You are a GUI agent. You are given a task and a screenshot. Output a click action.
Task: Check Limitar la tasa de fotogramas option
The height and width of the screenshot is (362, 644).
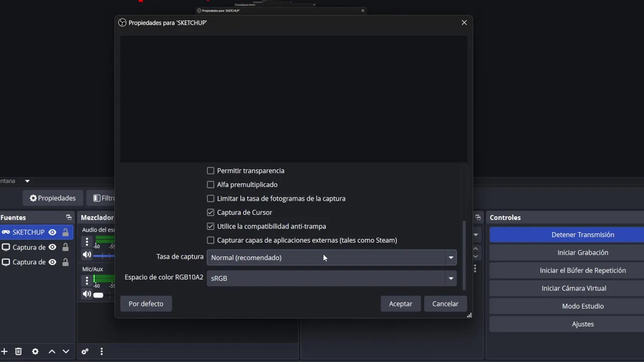211,199
